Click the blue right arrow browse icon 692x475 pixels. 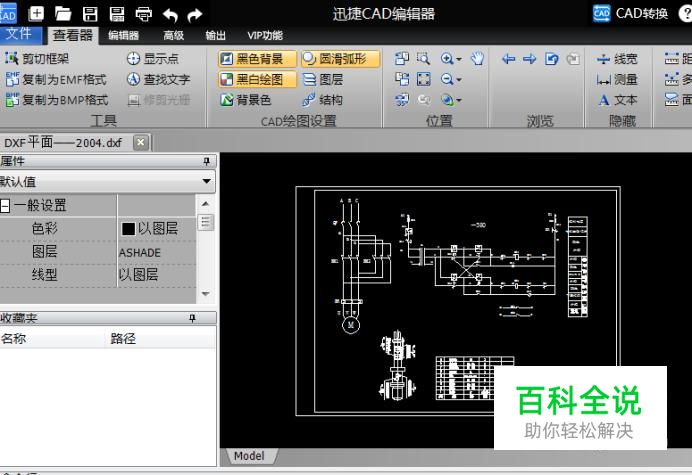click(x=530, y=59)
